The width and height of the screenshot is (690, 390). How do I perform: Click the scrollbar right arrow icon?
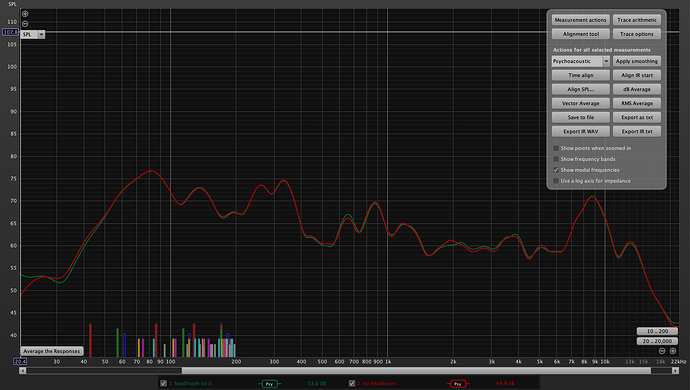pos(675,371)
